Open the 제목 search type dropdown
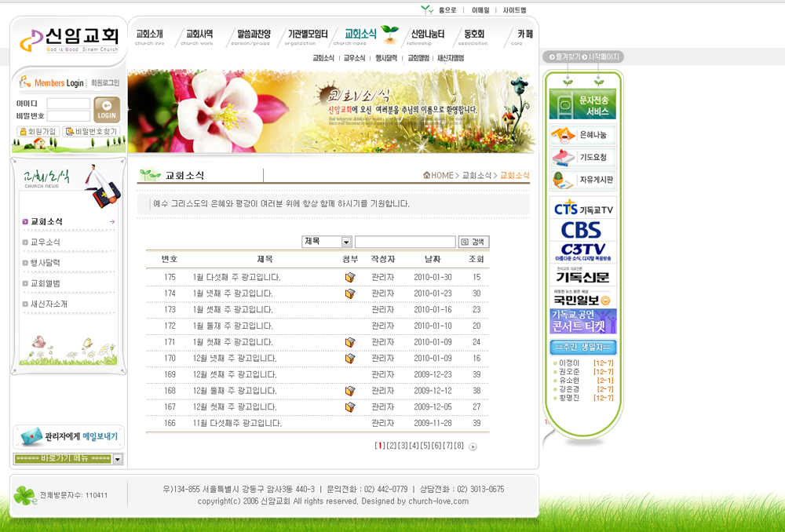Image resolution: width=785 pixels, height=532 pixels. click(x=346, y=242)
